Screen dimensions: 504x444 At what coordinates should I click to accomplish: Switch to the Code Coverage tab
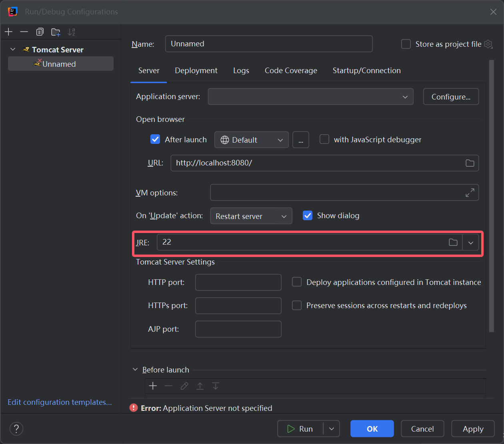tap(291, 71)
